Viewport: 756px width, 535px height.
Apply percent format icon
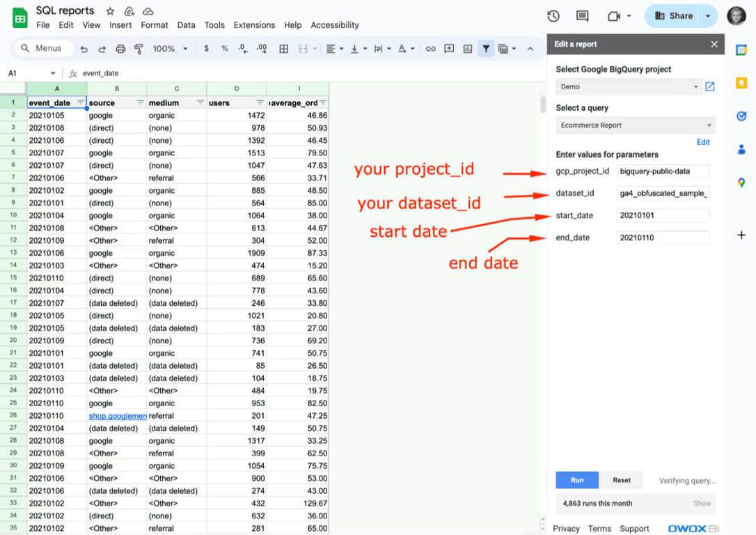point(225,49)
